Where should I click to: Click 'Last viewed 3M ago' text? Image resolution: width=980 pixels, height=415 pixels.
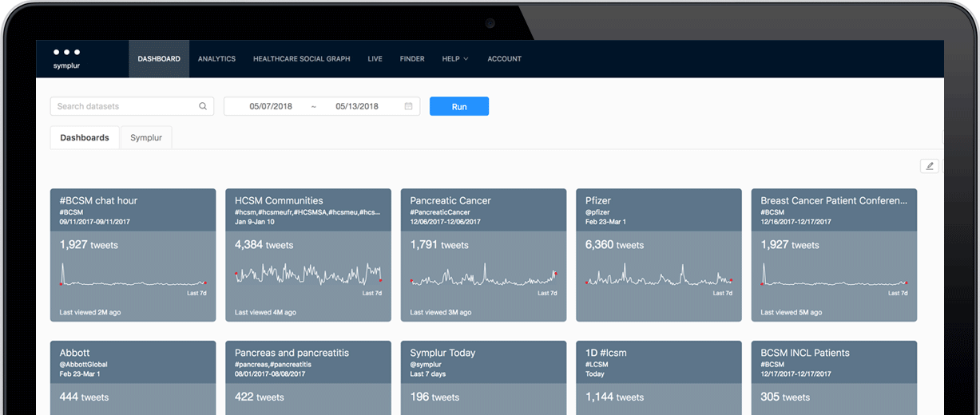[440, 312]
